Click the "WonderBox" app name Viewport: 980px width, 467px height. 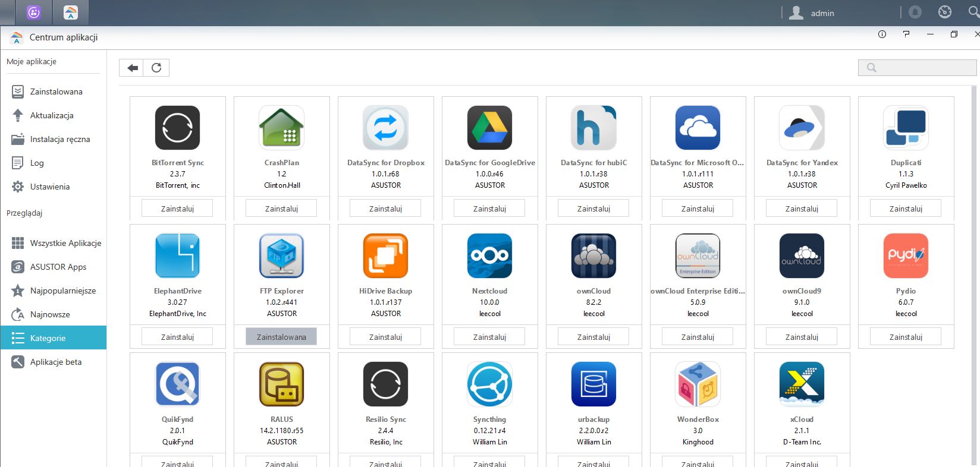click(698, 419)
